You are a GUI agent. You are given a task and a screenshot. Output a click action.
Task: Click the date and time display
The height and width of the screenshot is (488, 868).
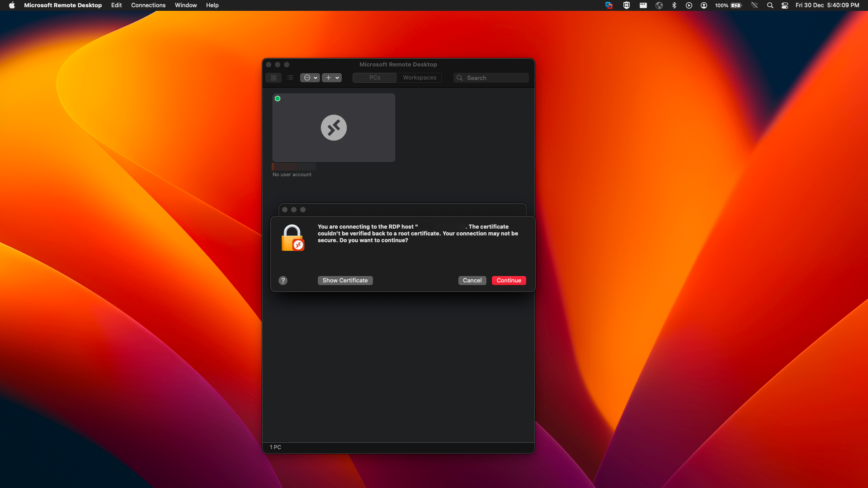click(x=827, y=5)
